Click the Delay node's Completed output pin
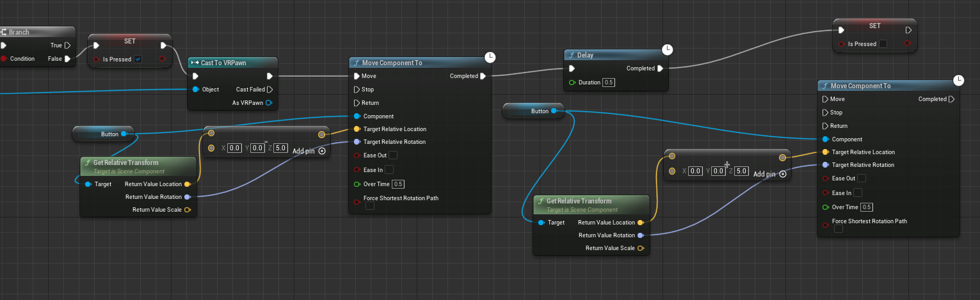 661,68
